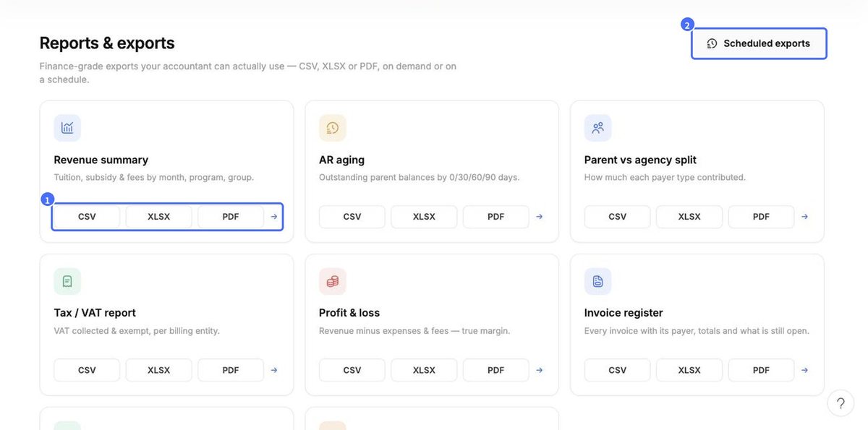Export Revenue summary as CSV
868x430 pixels.
point(87,217)
